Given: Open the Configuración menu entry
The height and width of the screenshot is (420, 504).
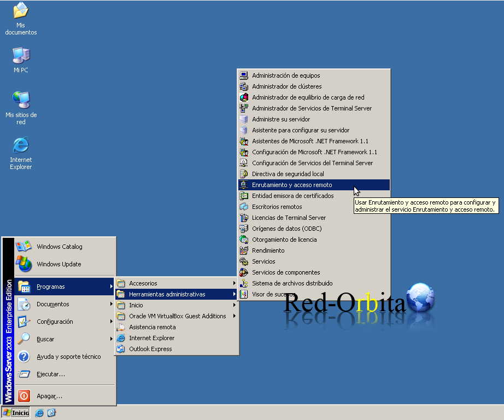Looking at the screenshot, I should point(65,322).
